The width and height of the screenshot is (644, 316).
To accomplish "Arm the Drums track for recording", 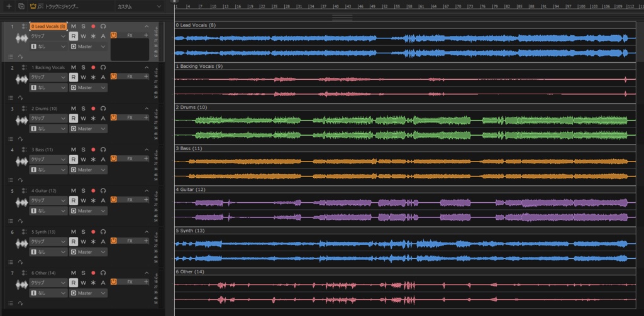I will [x=93, y=108].
